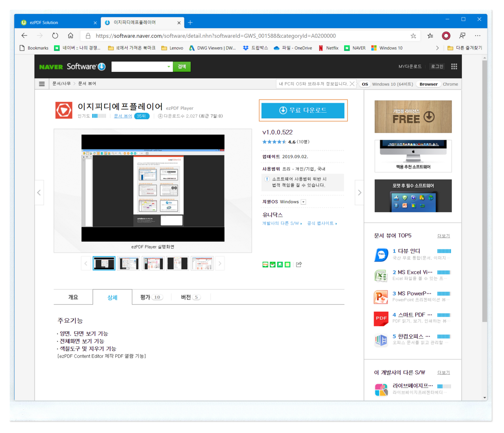Select the 이지피디에프플레이어 browser tab
This screenshot has height=433, width=504.
click(142, 22)
